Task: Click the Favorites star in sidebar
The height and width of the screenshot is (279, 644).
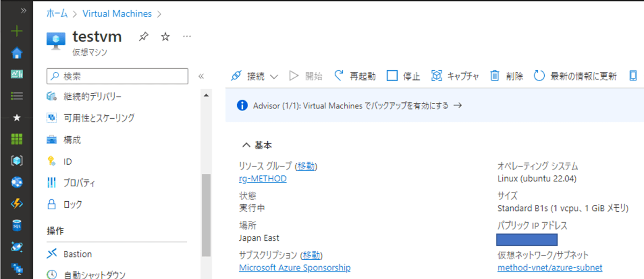Action: 17,118
